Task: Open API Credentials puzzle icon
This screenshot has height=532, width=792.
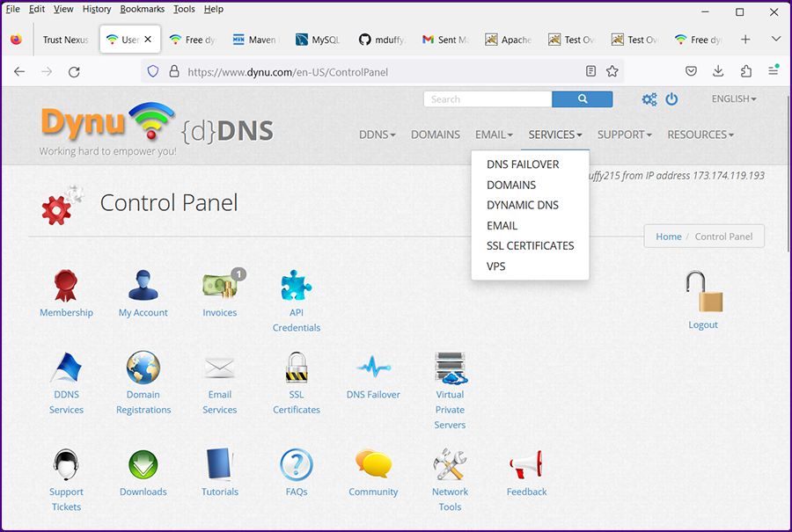Action: pyautogui.click(x=297, y=286)
